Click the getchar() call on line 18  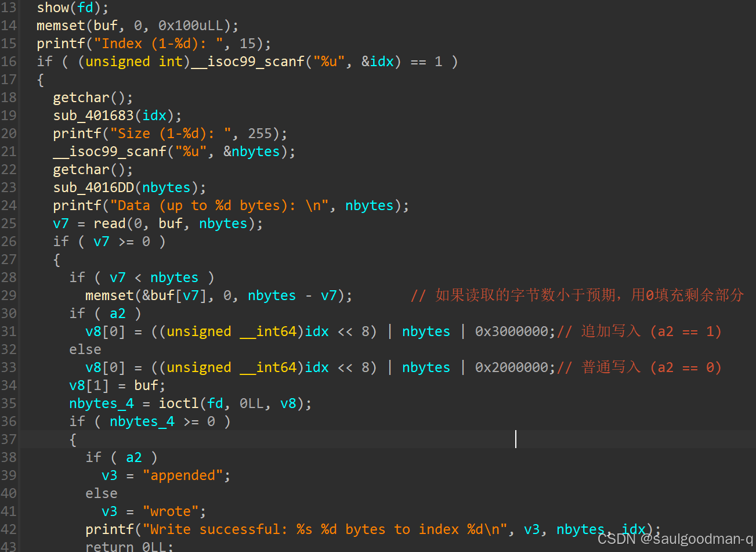pos(93,98)
